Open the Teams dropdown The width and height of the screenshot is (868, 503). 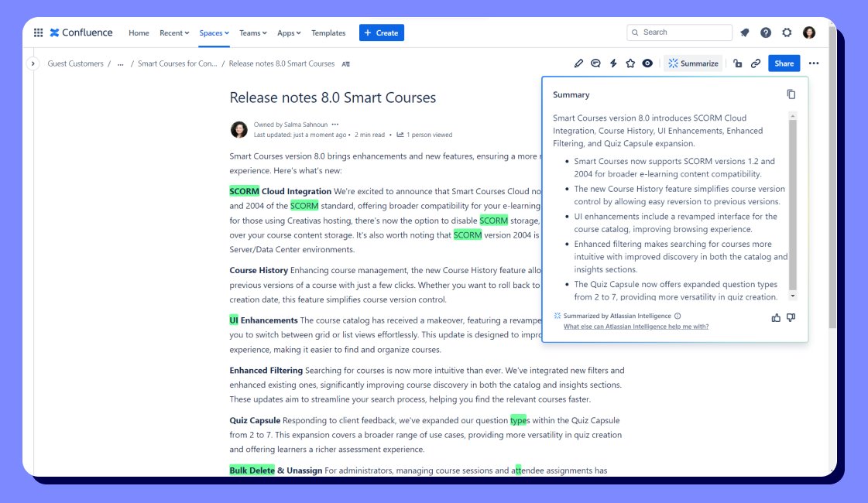[253, 33]
